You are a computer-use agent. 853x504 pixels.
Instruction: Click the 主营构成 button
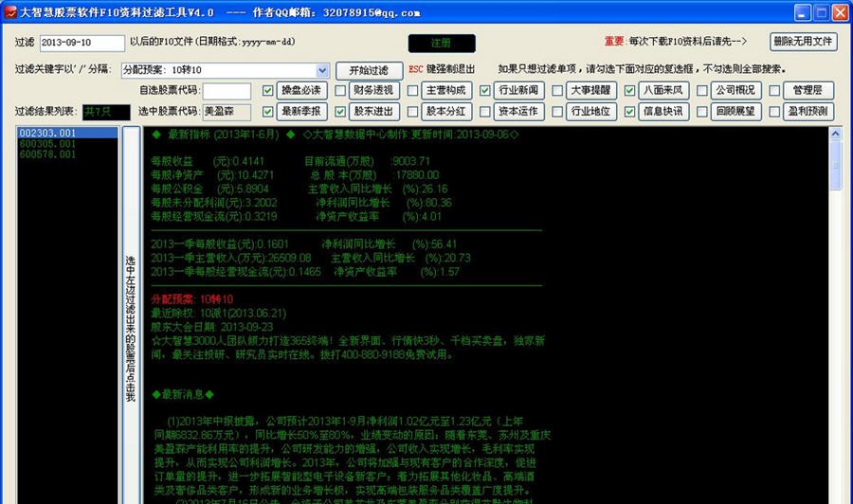pyautogui.click(x=446, y=90)
